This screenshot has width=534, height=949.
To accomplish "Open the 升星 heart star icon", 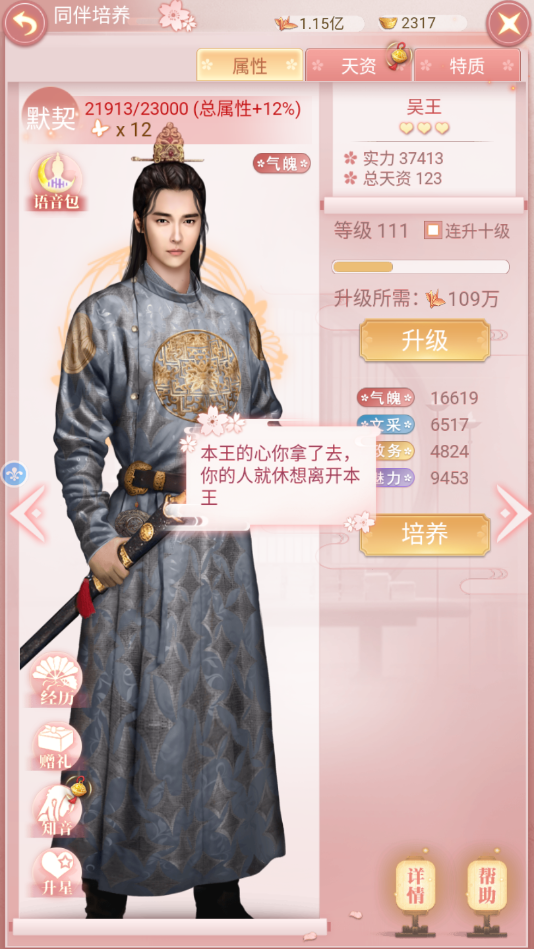I will (x=56, y=872).
